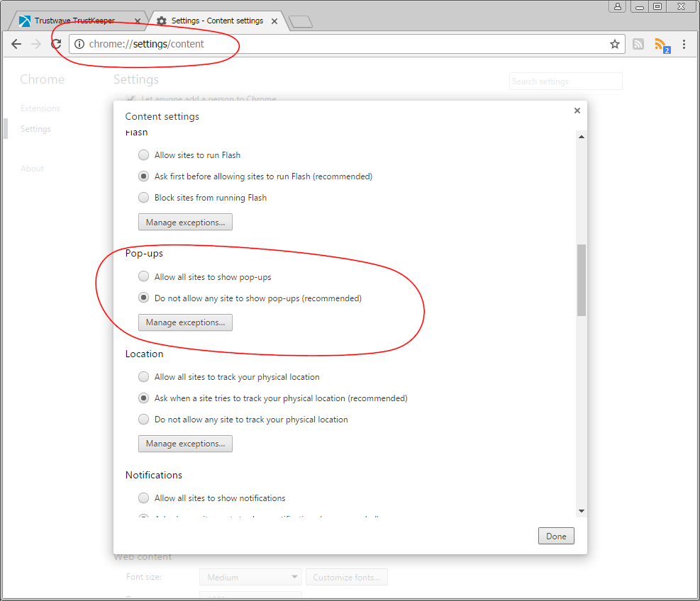Open Extensions in the Chrome sidebar

click(40, 108)
